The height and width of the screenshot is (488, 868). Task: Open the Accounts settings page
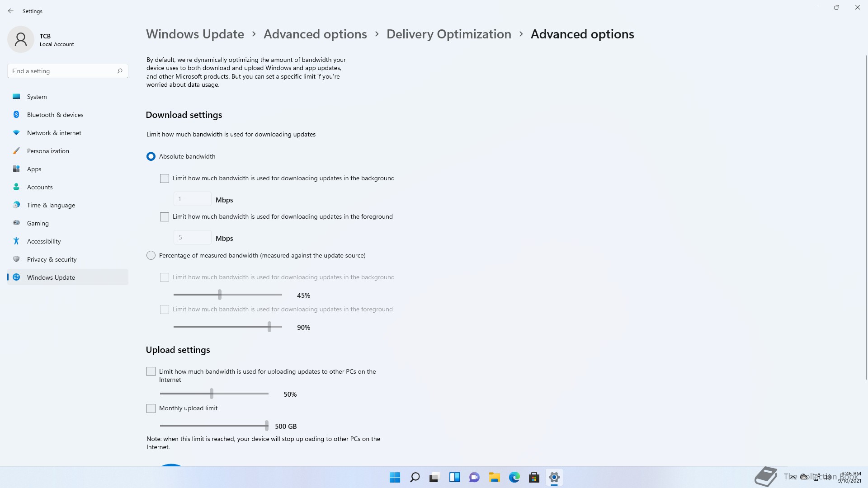(x=68, y=187)
